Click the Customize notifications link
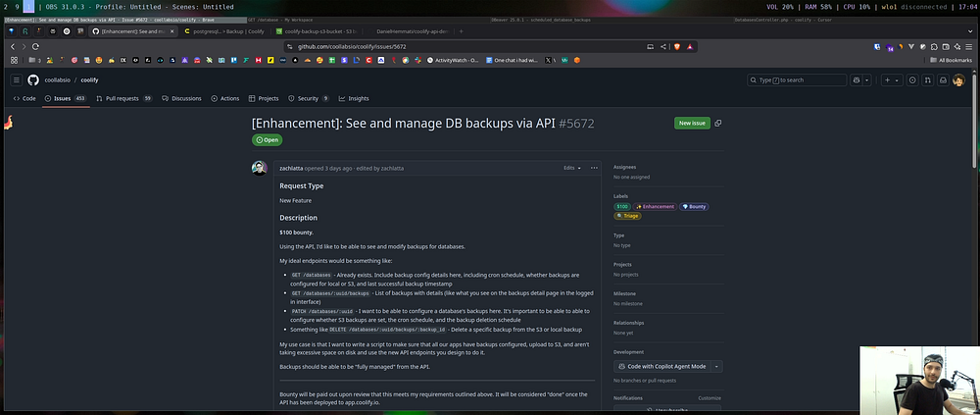The width and height of the screenshot is (980, 415). coord(710,398)
